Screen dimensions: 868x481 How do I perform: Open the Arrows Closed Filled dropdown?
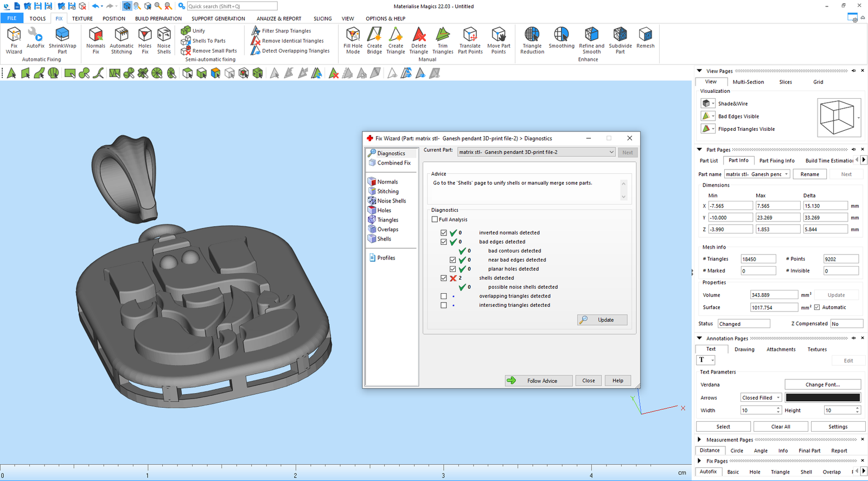(761, 397)
